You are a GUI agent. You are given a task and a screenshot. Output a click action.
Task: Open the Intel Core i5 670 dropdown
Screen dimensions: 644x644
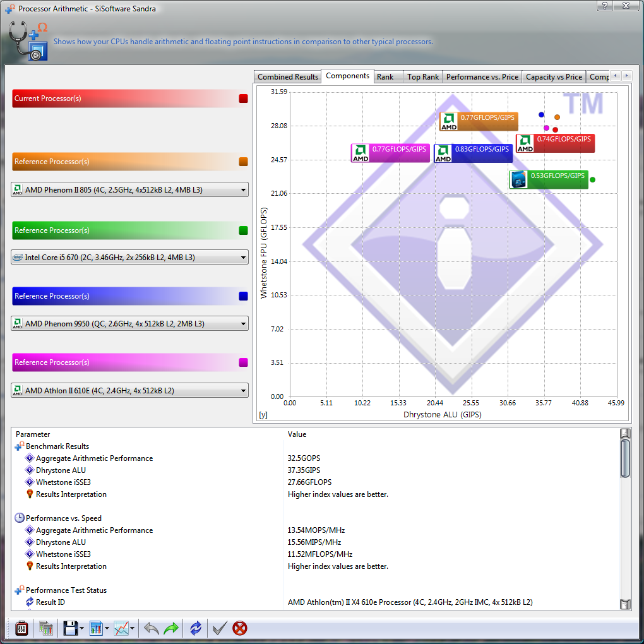(x=130, y=258)
